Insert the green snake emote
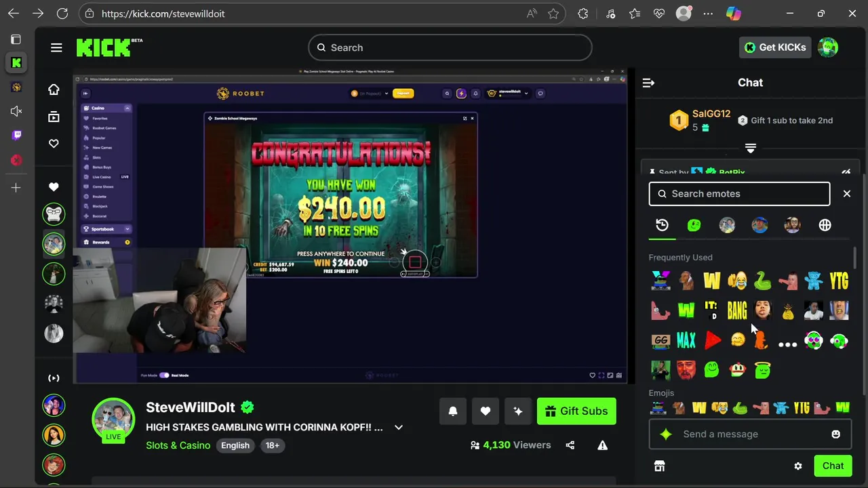 (762, 281)
